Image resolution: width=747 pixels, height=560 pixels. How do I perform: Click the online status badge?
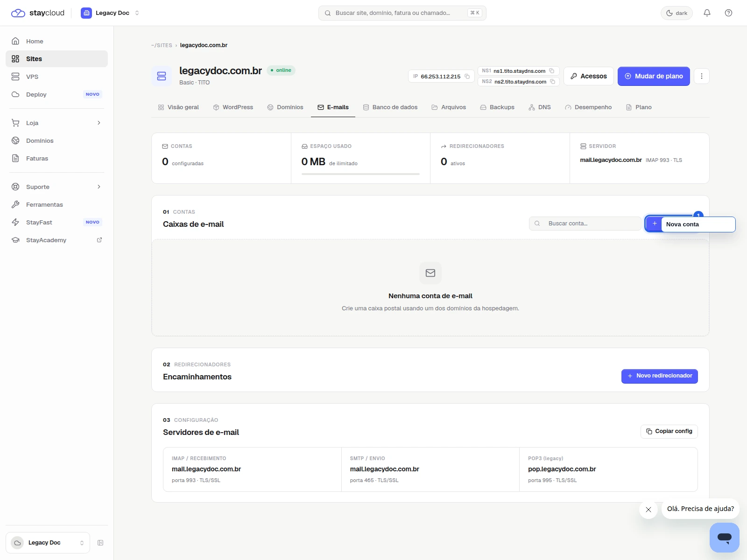click(281, 70)
